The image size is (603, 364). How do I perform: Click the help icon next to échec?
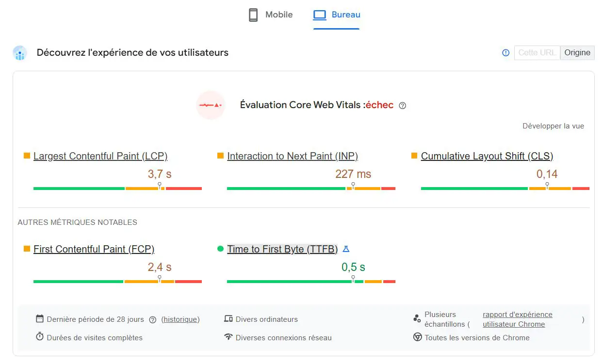pyautogui.click(x=402, y=106)
